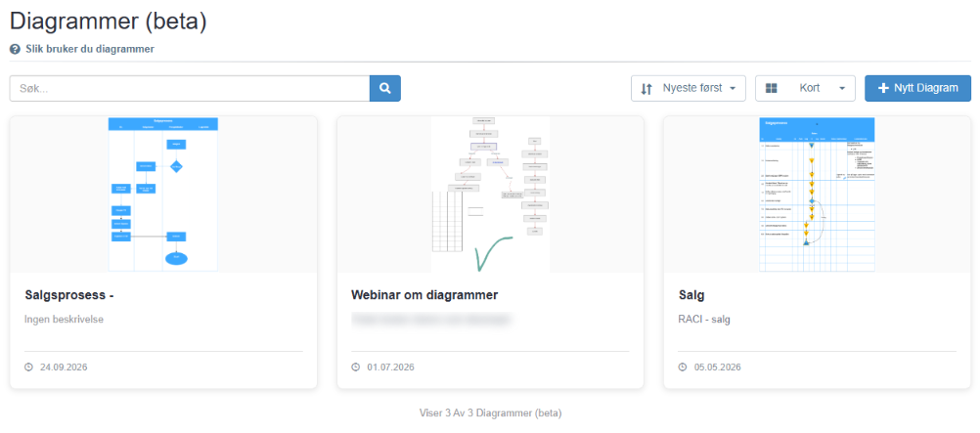980x433 pixels.
Task: Click the clock icon beside 24.09.2026
Action: click(28, 367)
